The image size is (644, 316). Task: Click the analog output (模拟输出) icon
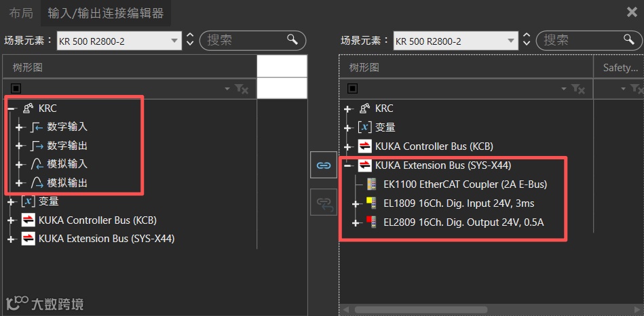coord(37,183)
